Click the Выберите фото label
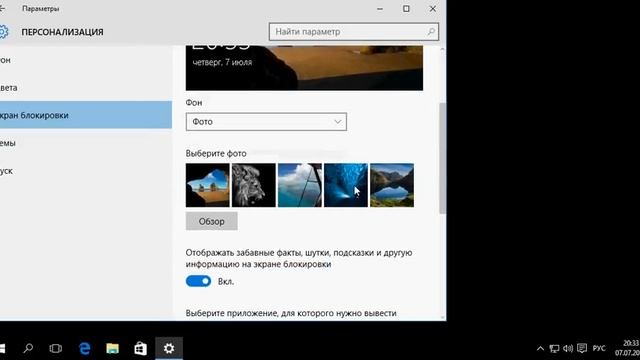Viewport: 640px width, 360px height. pyautogui.click(x=216, y=153)
